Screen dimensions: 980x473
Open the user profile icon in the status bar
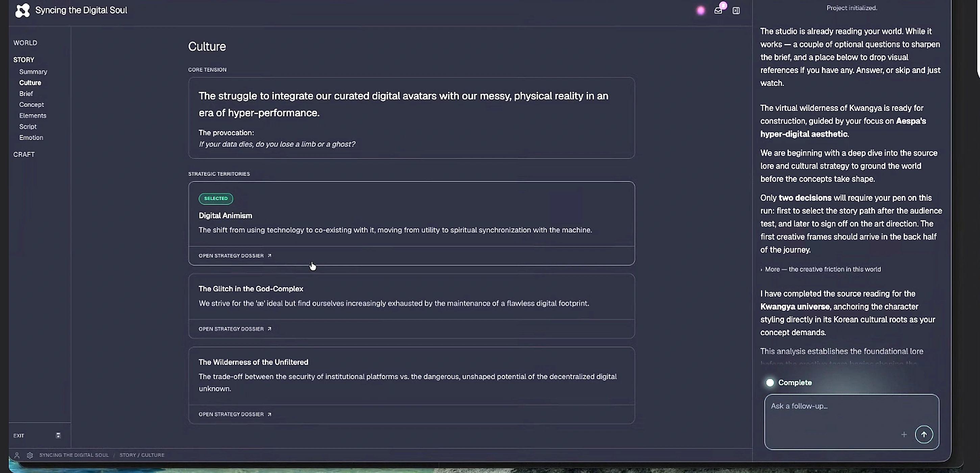point(17,455)
